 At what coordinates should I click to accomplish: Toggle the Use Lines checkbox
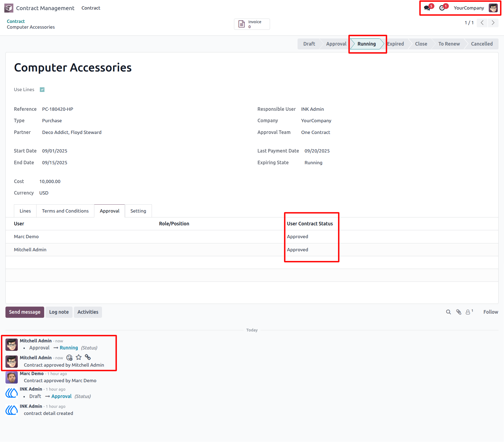[x=42, y=89]
